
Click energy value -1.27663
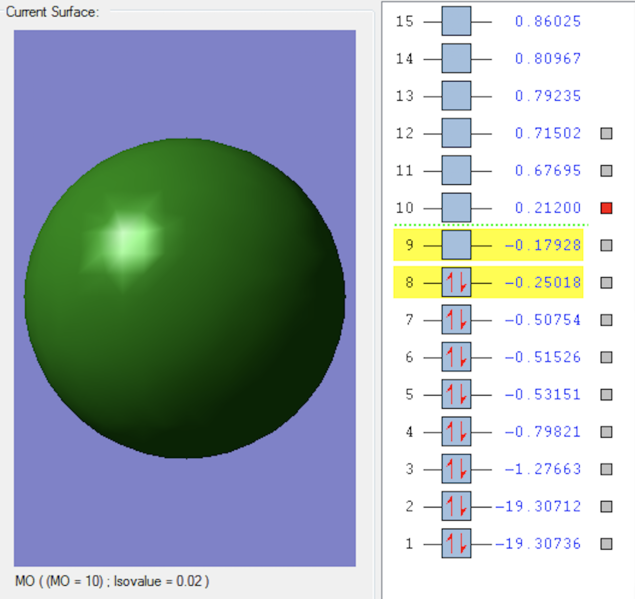tap(543, 469)
